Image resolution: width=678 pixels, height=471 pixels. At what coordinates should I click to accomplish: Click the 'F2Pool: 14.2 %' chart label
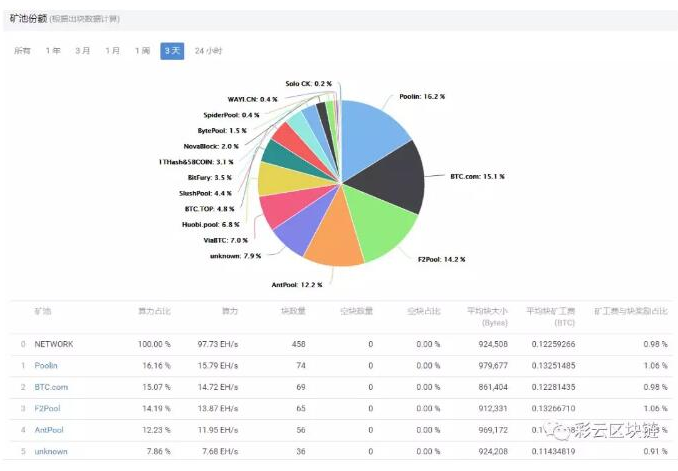441,260
